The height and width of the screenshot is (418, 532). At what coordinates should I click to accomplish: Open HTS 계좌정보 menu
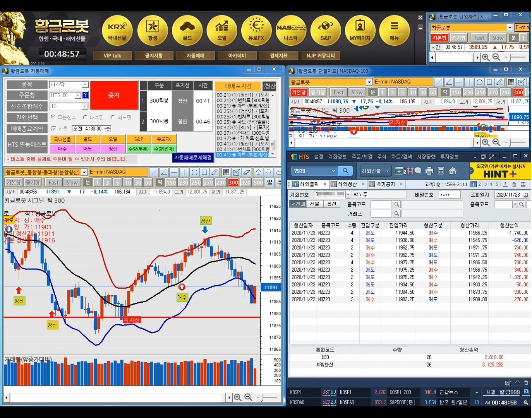click(x=337, y=157)
